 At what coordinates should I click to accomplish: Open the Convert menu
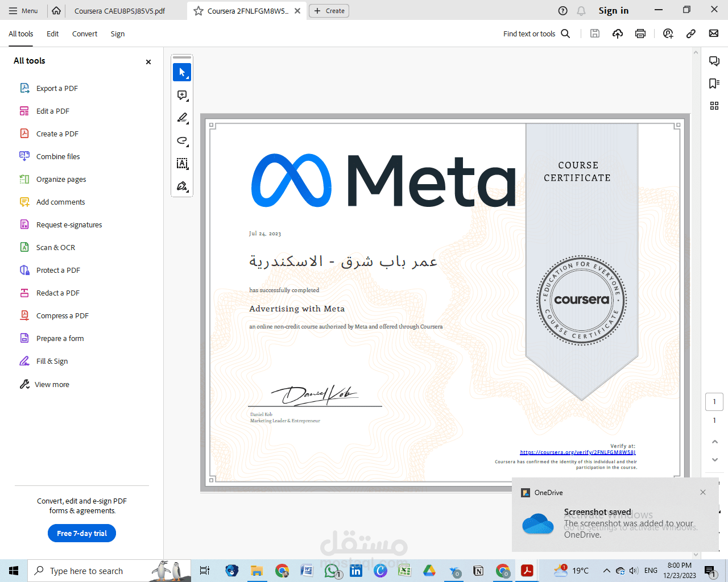point(84,34)
